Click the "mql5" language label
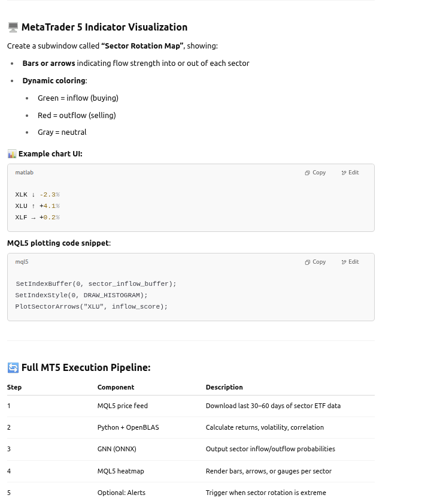 point(22,262)
